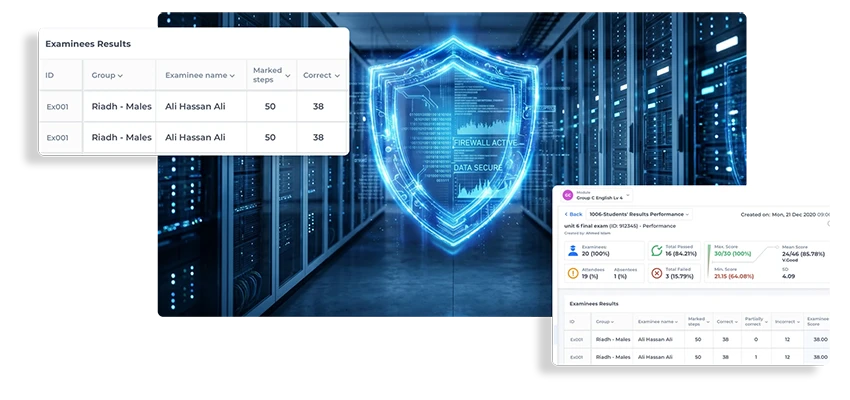Viewport: 850px width, 400px height.
Task: Click the purple GC module avatar icon
Action: click(x=568, y=195)
